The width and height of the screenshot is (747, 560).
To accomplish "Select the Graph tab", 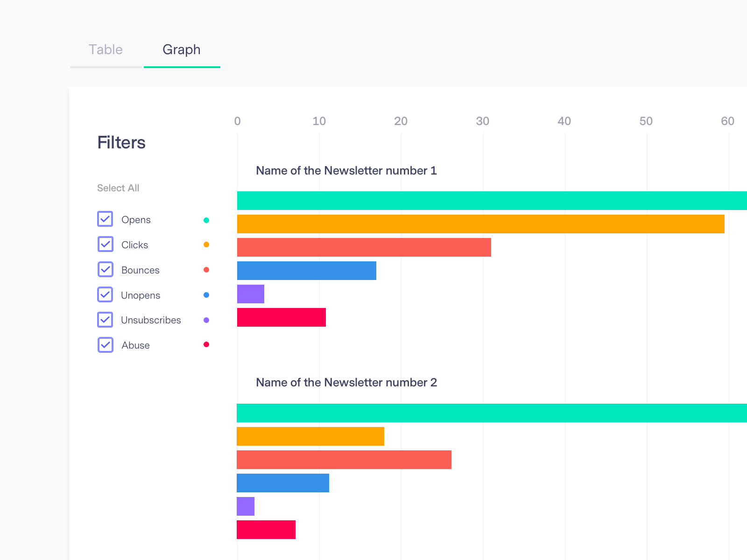I will pos(182,50).
